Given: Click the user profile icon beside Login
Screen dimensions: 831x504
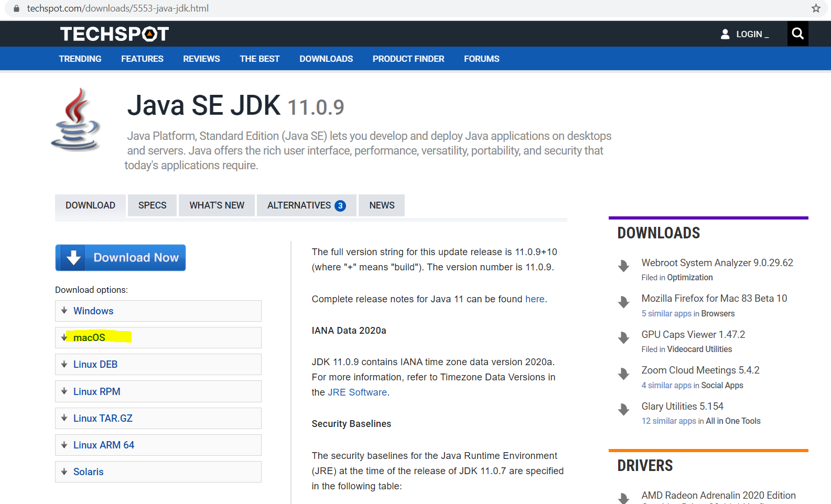Looking at the screenshot, I should [x=725, y=34].
